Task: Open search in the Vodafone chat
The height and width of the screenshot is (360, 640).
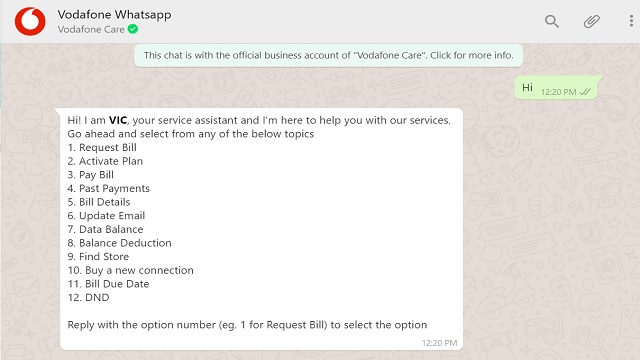Action: click(x=552, y=21)
